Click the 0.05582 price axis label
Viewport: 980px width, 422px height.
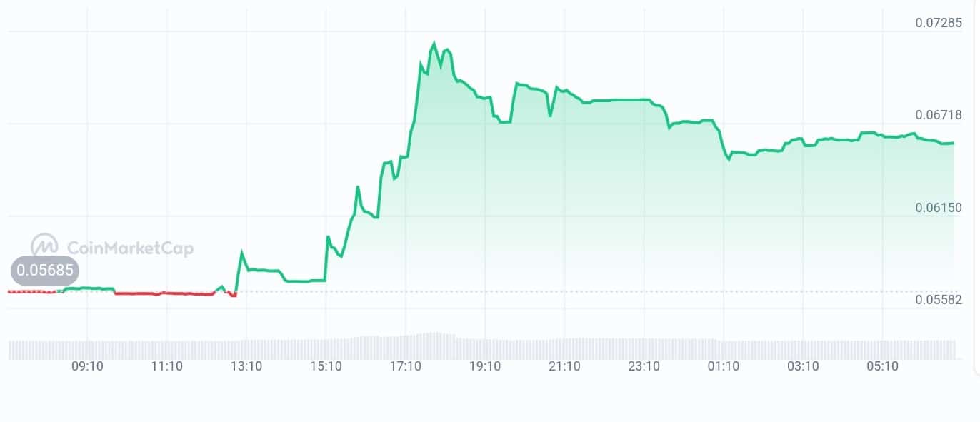(x=939, y=300)
